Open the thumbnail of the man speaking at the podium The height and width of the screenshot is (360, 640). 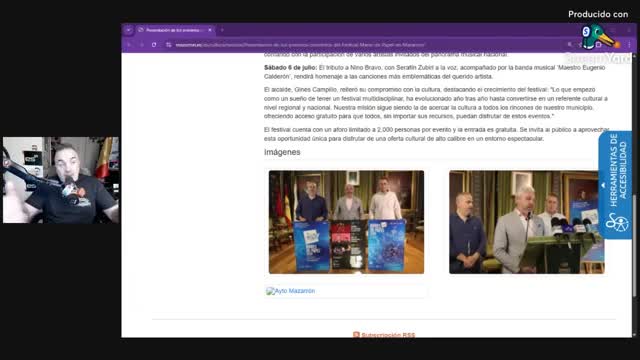pos(527,222)
